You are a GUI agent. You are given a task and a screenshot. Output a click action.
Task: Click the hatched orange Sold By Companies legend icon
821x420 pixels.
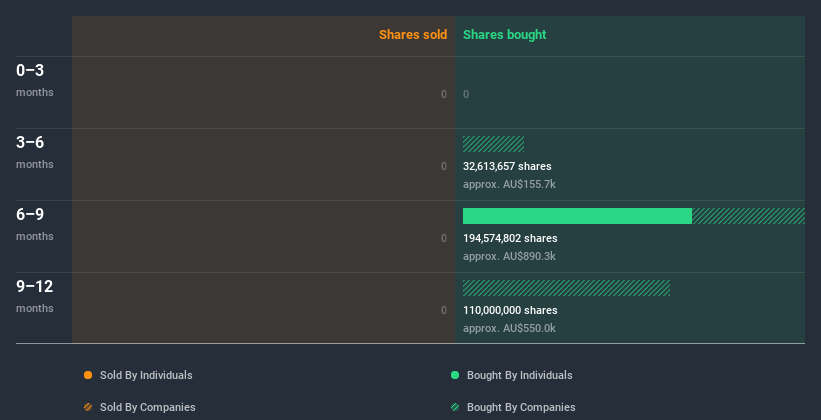[x=88, y=407]
